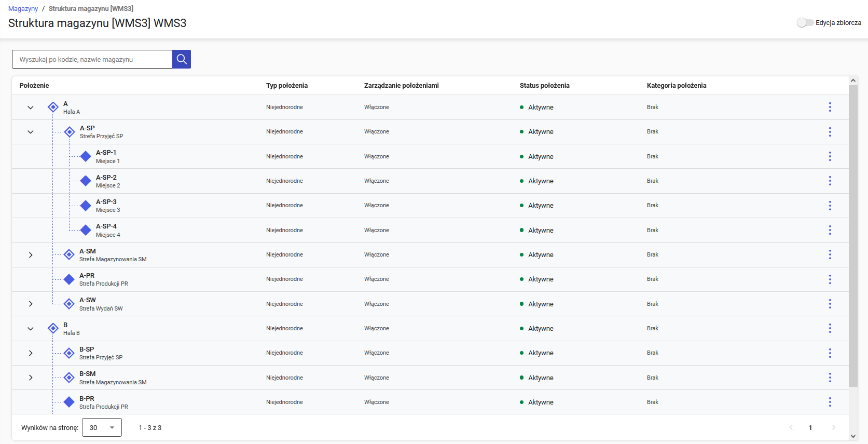This screenshot has width=868, height=444.
Task: Collapse the Hala A tree node
Action: tap(31, 107)
